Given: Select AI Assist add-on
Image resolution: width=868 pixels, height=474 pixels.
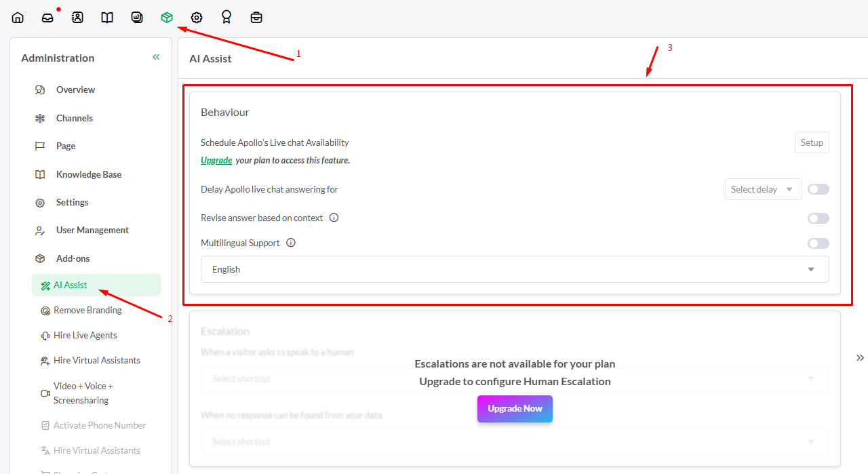Looking at the screenshot, I should 96,285.
